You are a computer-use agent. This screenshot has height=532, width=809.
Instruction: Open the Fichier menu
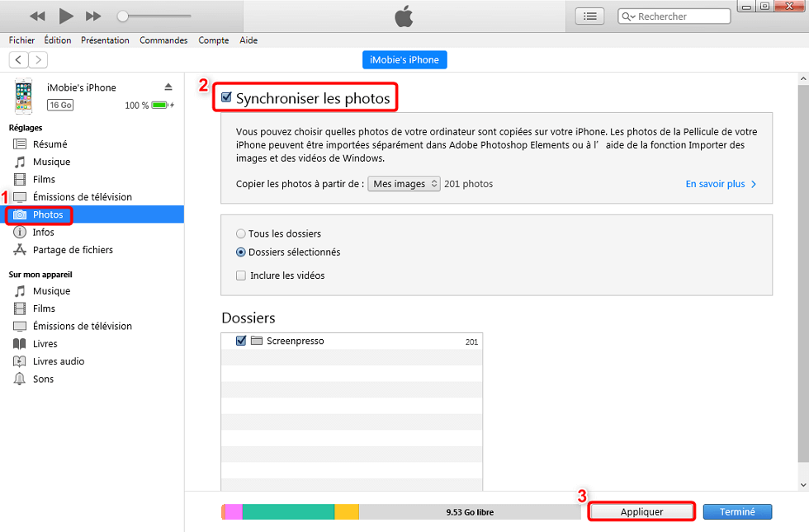tap(21, 40)
